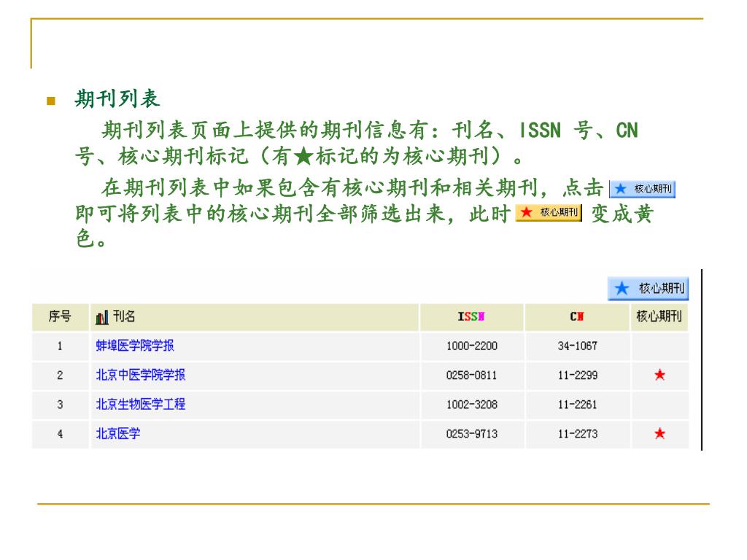Select CN value 11-2261
747x560 pixels.
(578, 405)
